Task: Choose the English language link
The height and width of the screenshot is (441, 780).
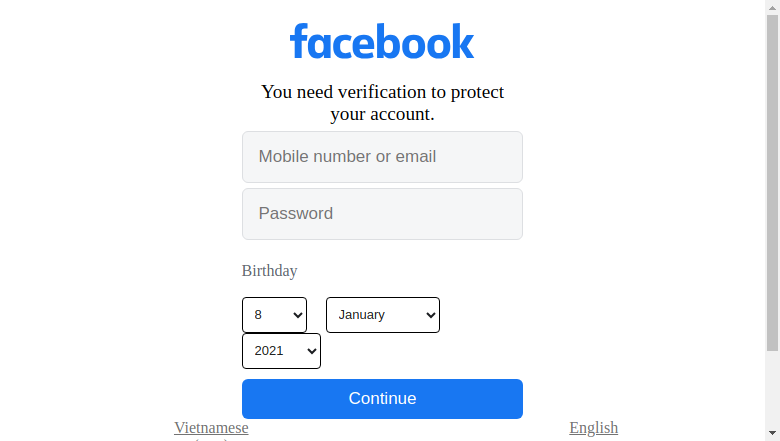Action: pyautogui.click(x=593, y=428)
